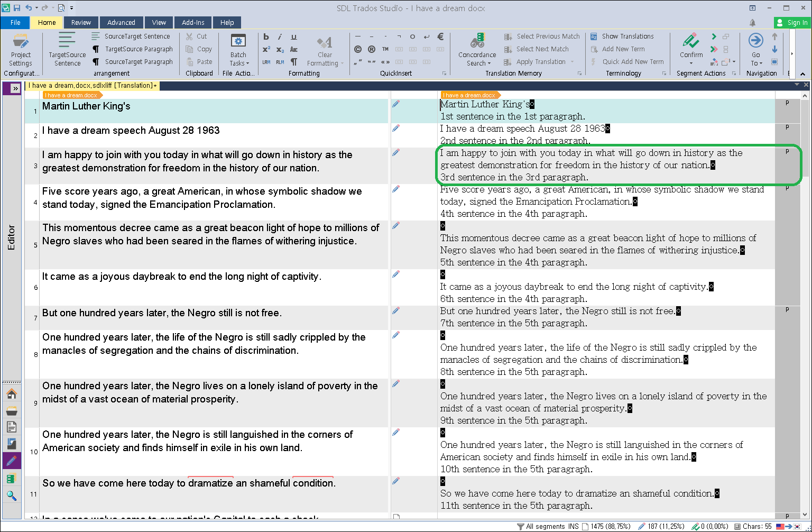This screenshot has height=532, width=812.
Task: Open Apply Translation dropdown arrow
Action: point(573,62)
